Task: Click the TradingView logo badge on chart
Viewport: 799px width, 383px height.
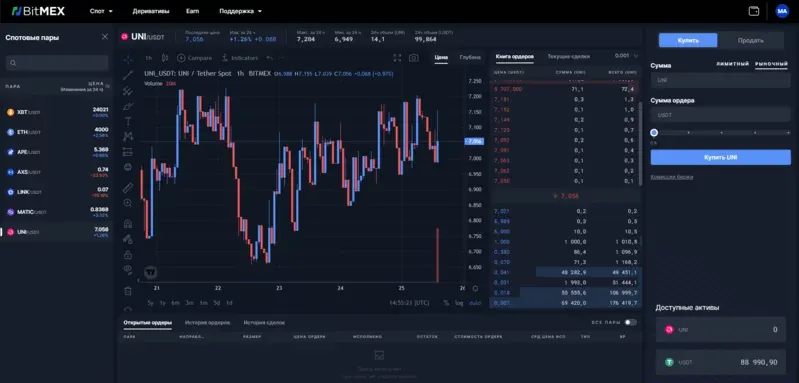Action: tap(150, 272)
